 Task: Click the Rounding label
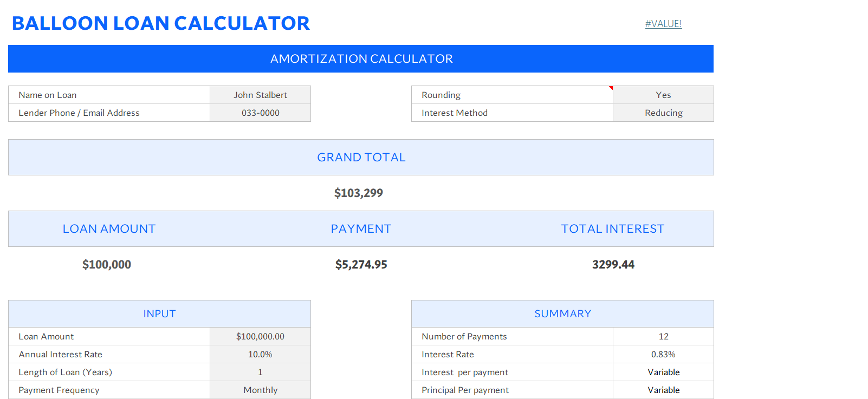[x=441, y=95]
